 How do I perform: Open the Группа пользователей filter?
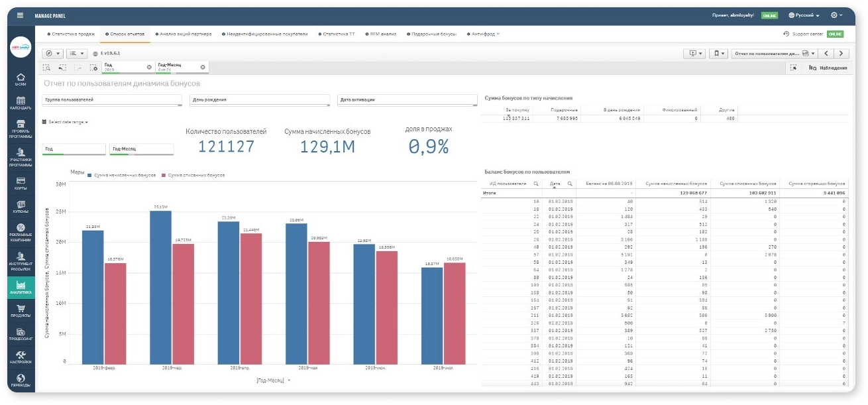point(112,100)
